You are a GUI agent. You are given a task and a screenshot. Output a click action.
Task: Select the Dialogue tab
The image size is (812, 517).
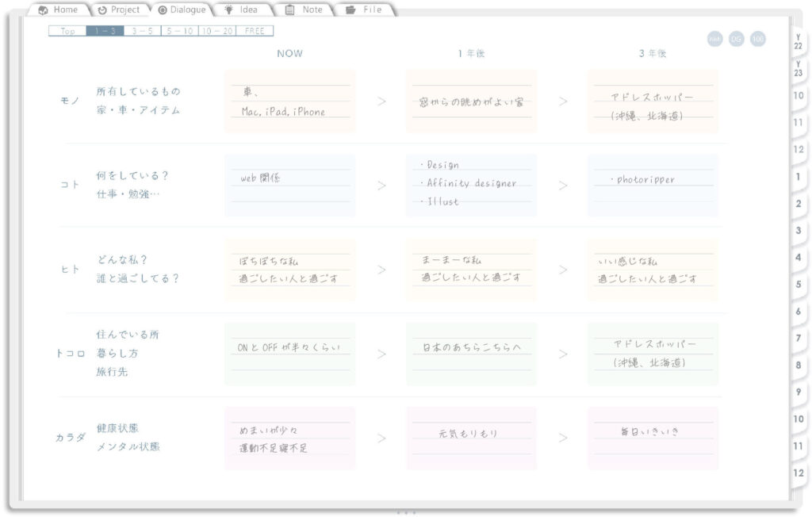point(182,10)
